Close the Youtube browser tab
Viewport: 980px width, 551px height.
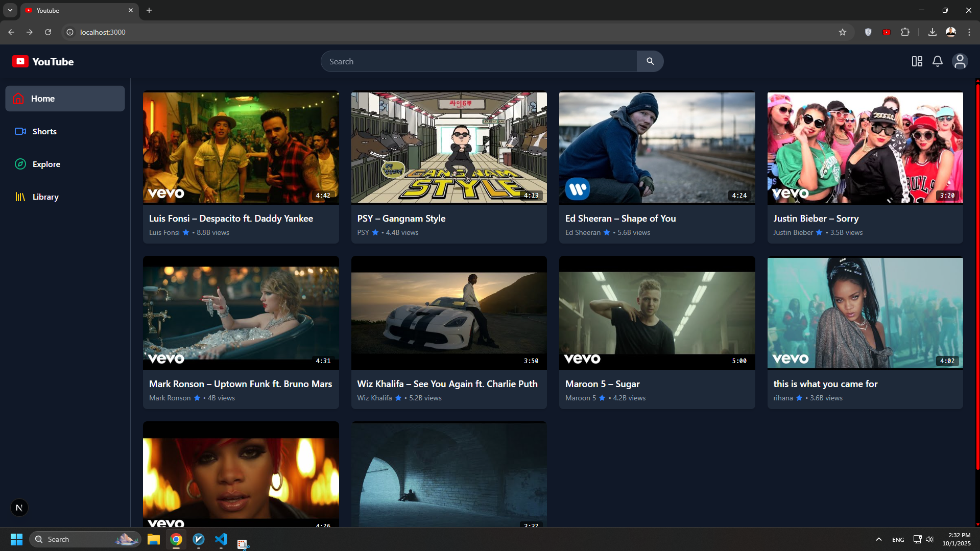(131, 10)
